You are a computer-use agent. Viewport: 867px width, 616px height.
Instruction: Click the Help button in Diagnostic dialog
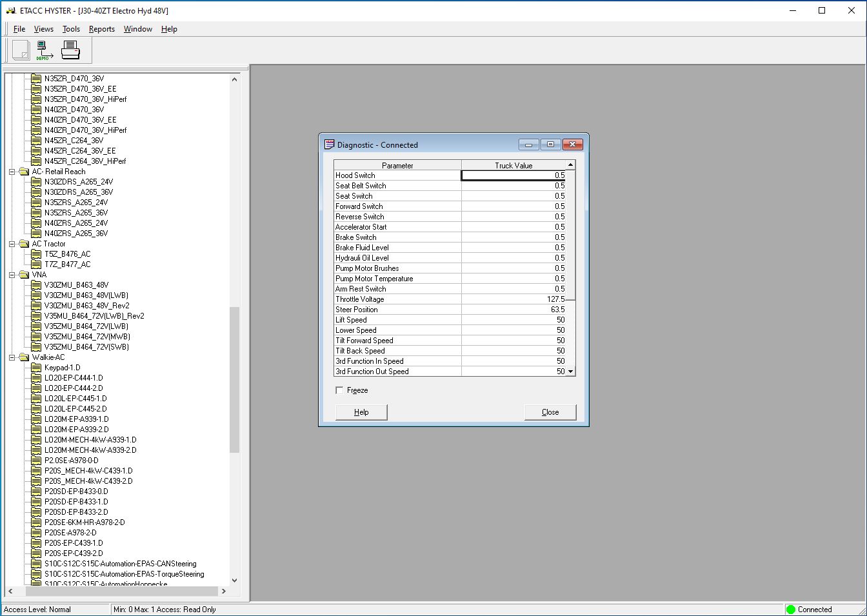coord(361,412)
